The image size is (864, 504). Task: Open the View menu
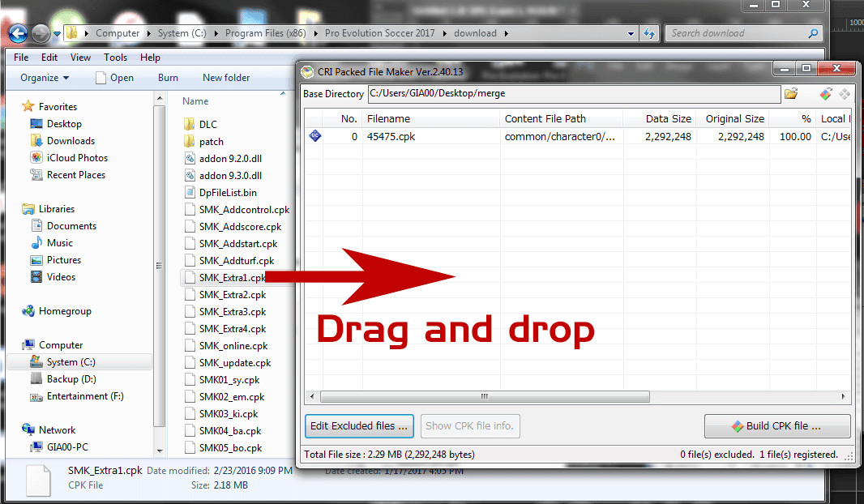(79, 57)
